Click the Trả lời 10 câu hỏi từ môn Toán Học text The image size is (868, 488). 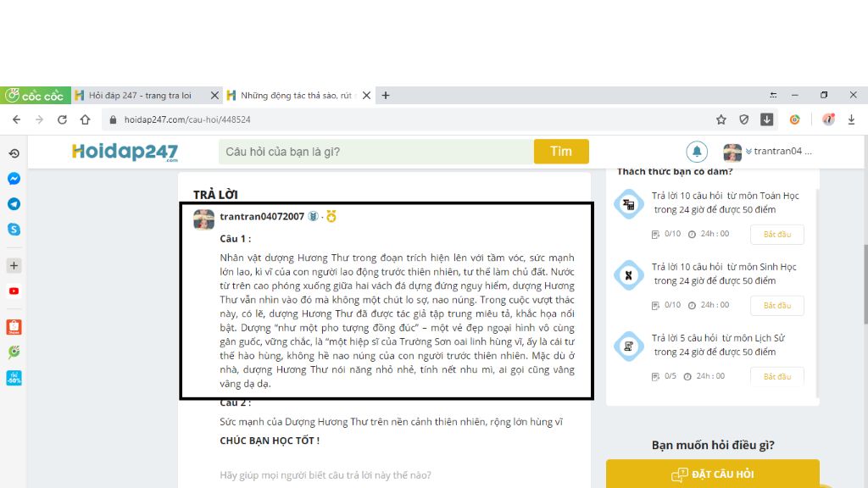tap(726, 202)
